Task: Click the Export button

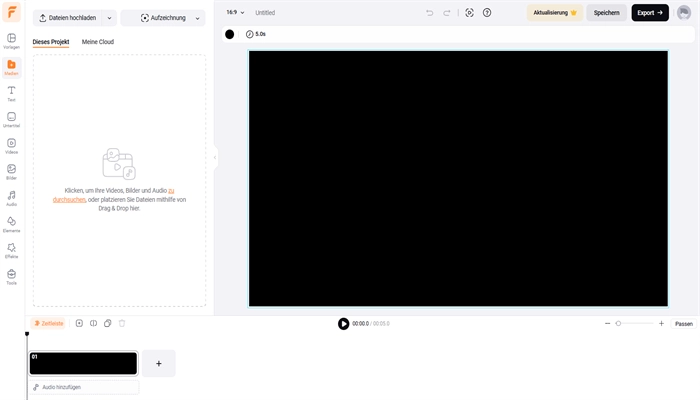Action: click(x=650, y=12)
